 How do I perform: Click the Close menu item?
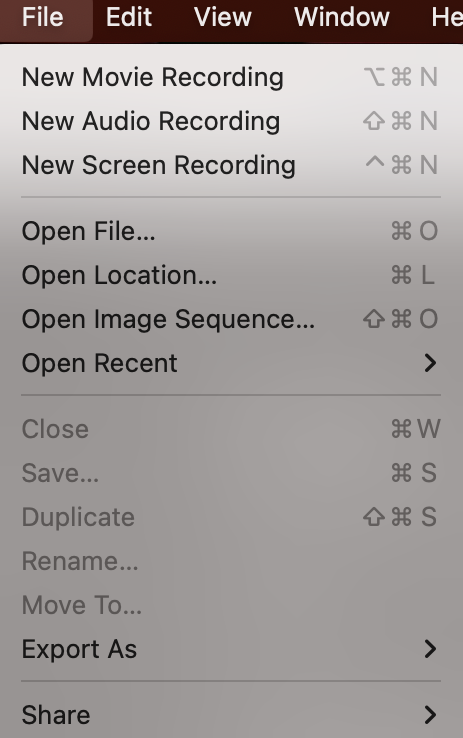point(231,429)
